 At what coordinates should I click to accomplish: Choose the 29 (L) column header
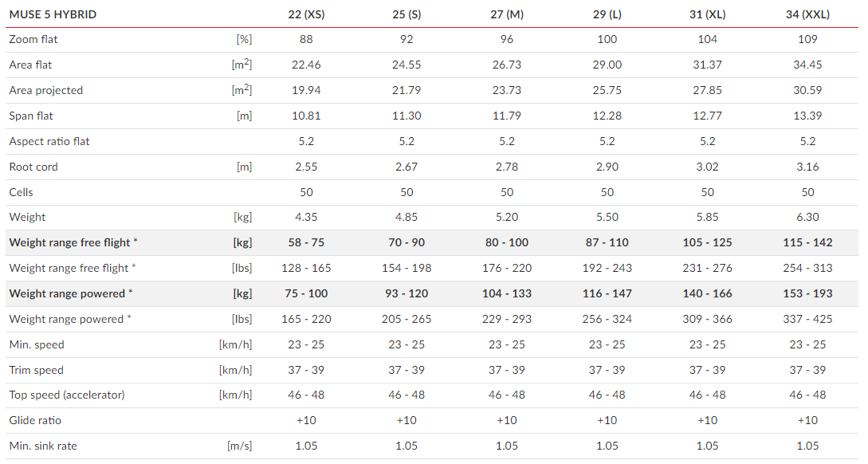[607, 14]
